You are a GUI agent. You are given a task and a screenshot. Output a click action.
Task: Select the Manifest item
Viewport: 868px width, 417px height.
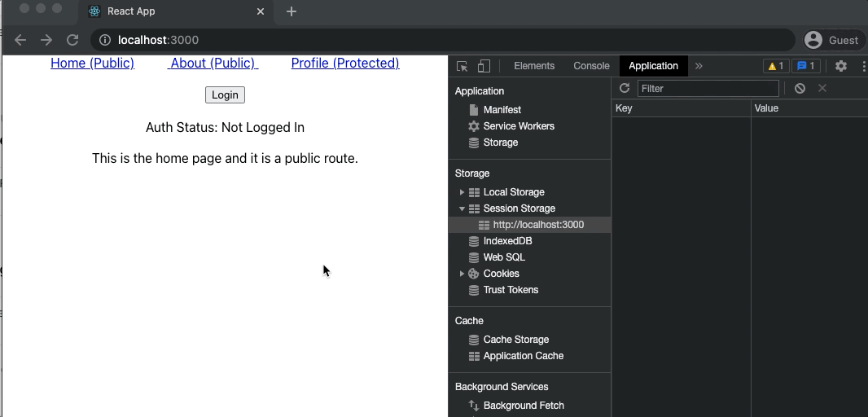pos(502,110)
